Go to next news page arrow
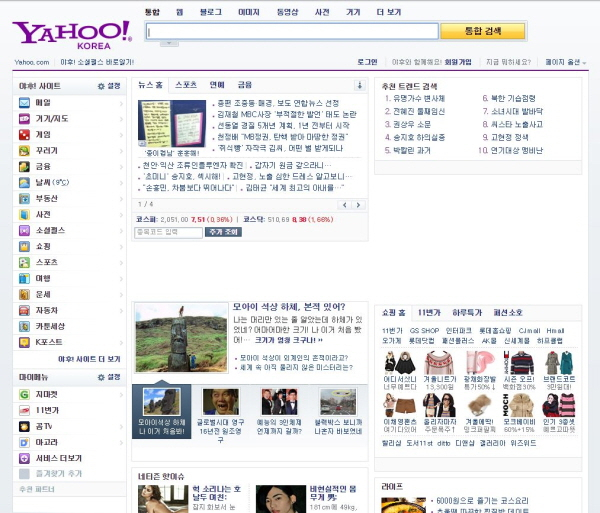 tap(358, 205)
